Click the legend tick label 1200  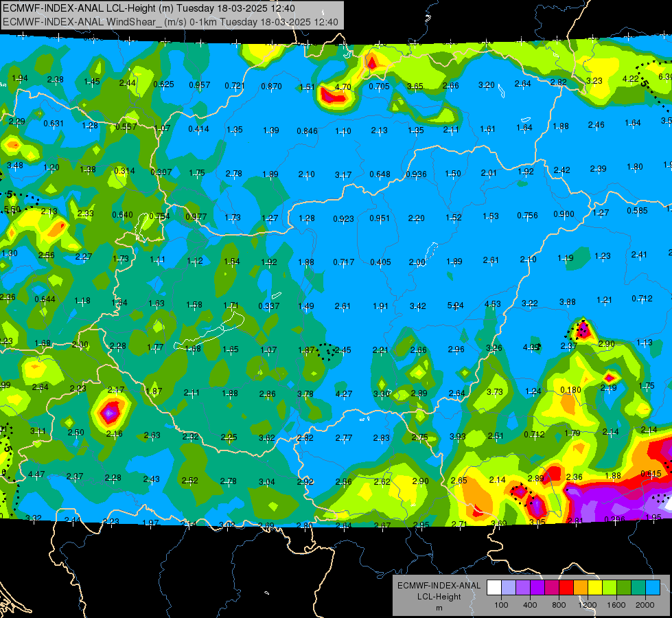pyautogui.click(x=587, y=605)
